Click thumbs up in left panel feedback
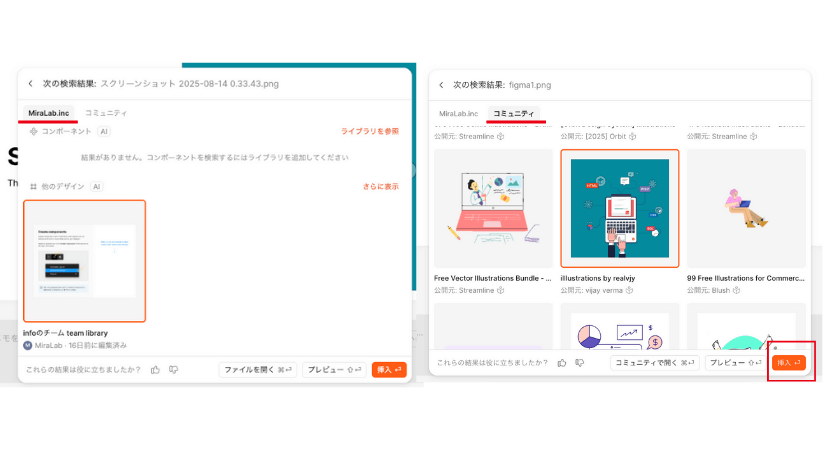Image resolution: width=830 pixels, height=450 pixels. pos(155,370)
